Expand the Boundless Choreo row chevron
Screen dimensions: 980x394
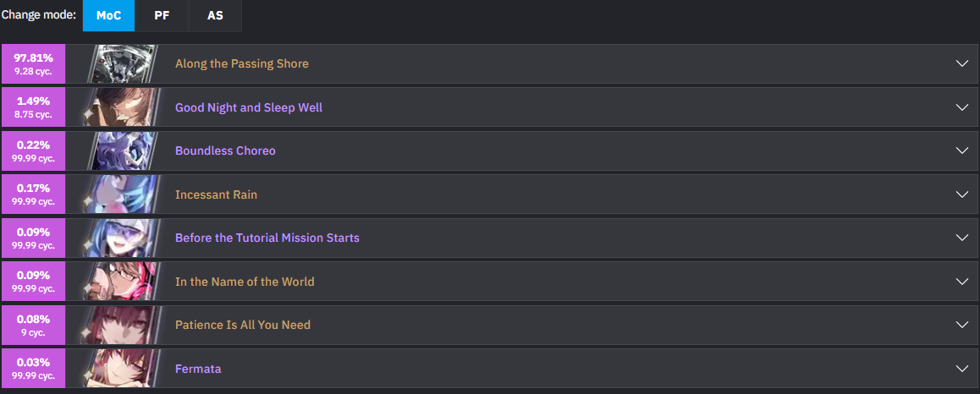[x=962, y=150]
